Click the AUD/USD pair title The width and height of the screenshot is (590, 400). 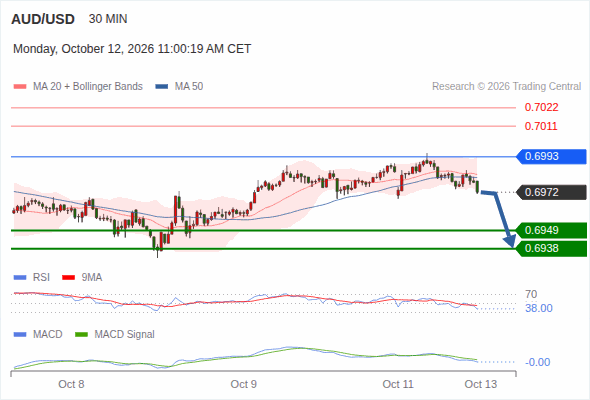tap(43, 19)
